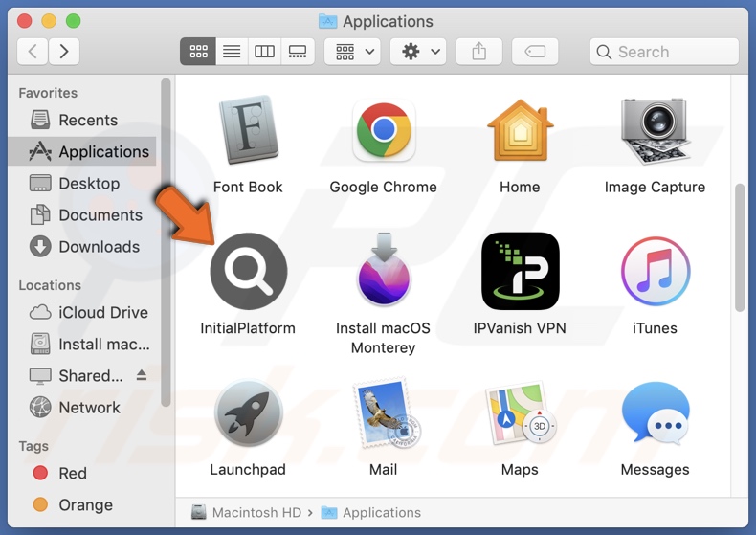Open the Install mac... volume in sidebar

pyautogui.click(x=82, y=345)
